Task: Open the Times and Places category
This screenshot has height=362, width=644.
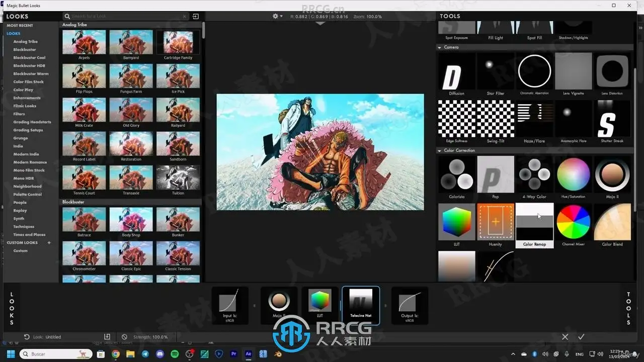Action: (x=29, y=235)
